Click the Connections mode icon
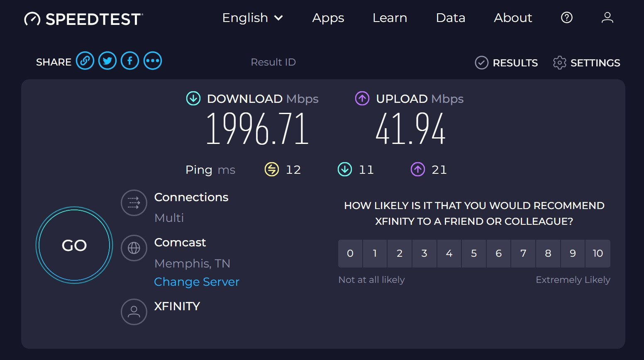The image size is (644, 360). click(x=134, y=203)
